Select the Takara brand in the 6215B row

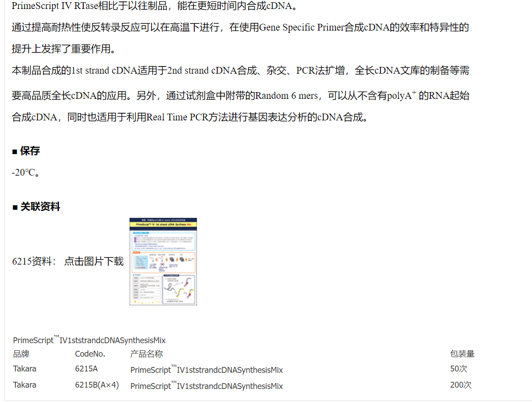click(25, 385)
